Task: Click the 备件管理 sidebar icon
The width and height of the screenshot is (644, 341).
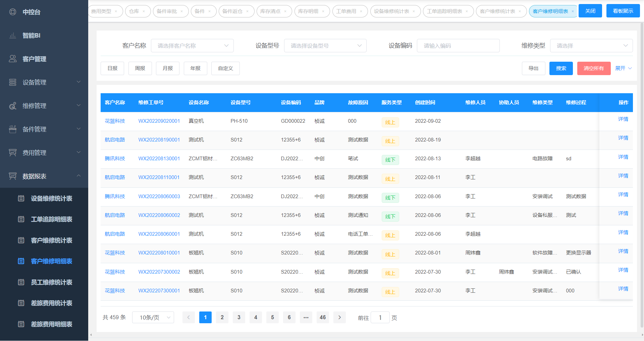Action: tap(13, 129)
